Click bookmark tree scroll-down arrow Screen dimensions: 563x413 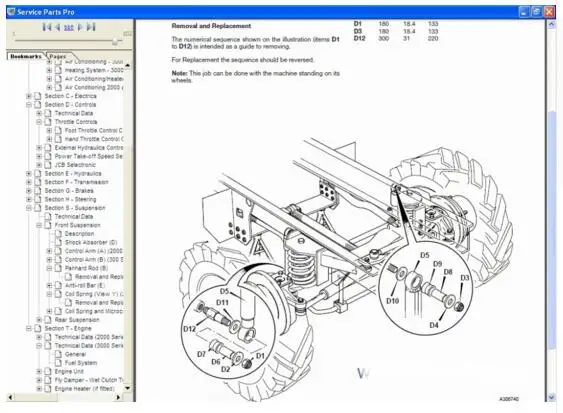[127, 388]
